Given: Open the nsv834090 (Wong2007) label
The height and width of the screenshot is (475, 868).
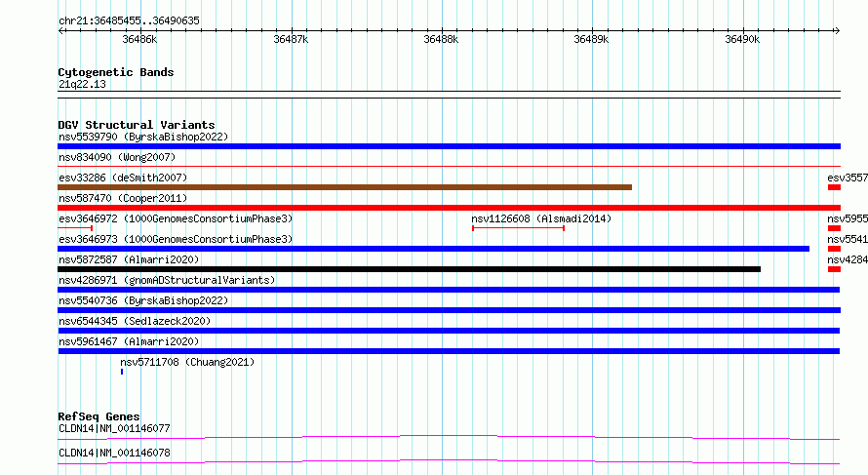Looking at the screenshot, I should pyautogui.click(x=117, y=157).
